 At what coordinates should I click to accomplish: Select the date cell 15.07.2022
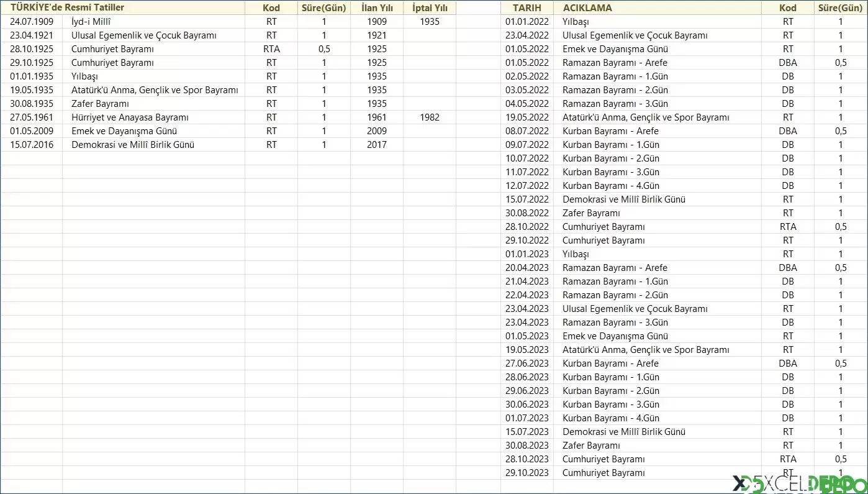pos(527,199)
